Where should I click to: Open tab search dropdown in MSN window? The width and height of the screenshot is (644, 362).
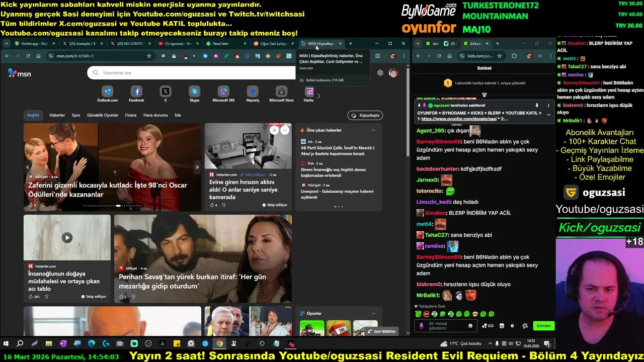click(x=7, y=44)
